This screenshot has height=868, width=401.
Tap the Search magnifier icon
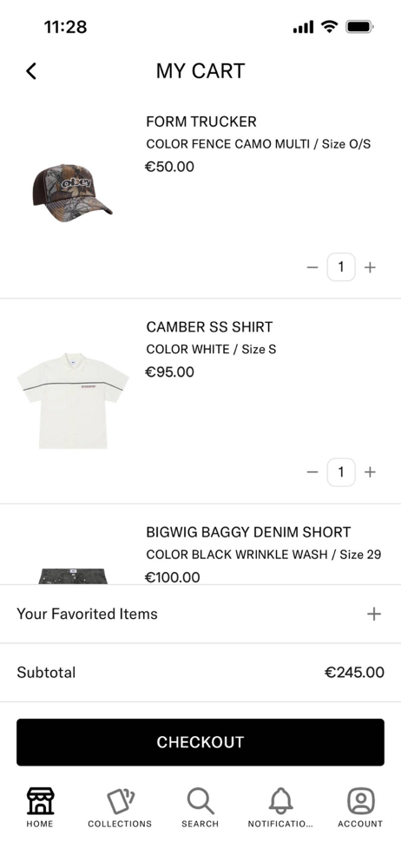pos(200,800)
